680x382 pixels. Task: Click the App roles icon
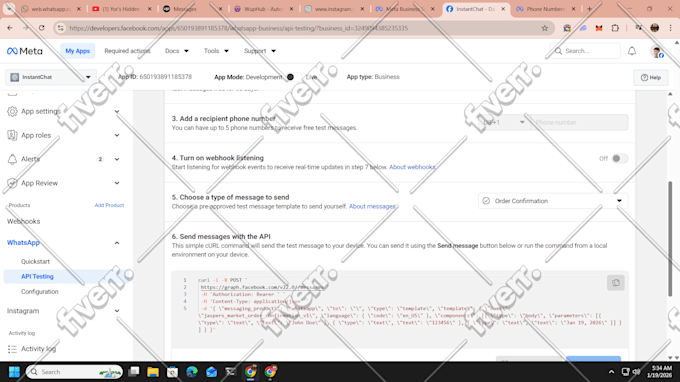(x=12, y=135)
